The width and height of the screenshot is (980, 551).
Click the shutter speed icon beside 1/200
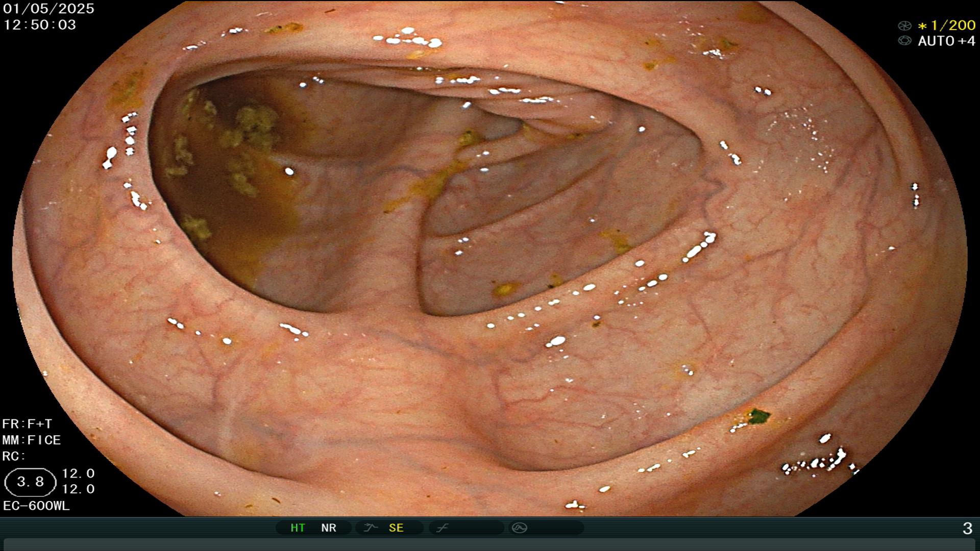pos(904,26)
